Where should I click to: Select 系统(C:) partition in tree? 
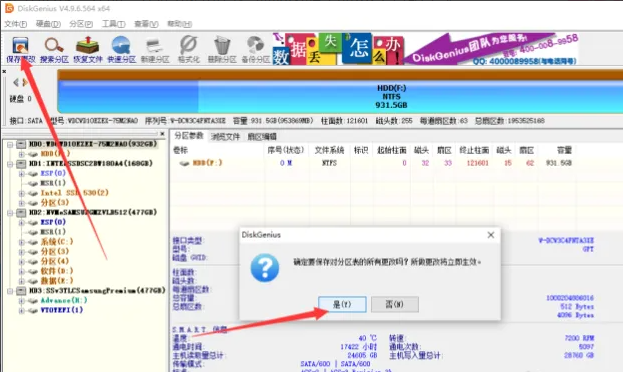point(57,242)
